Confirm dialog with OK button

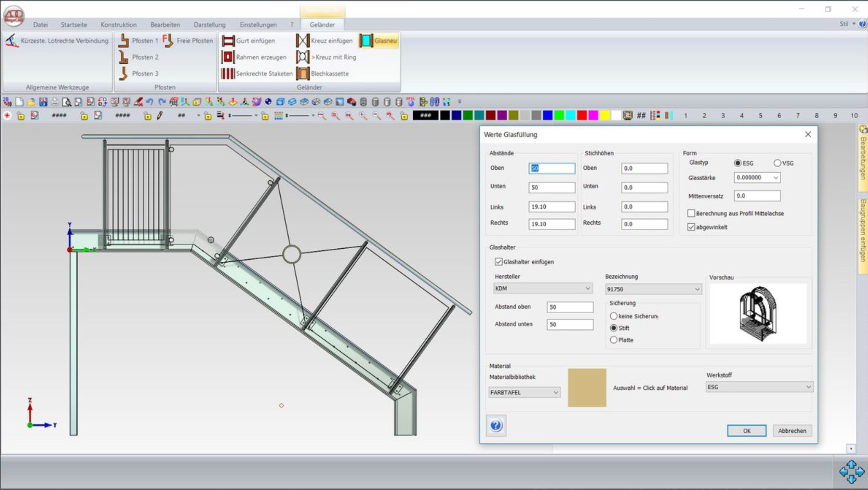(x=747, y=431)
